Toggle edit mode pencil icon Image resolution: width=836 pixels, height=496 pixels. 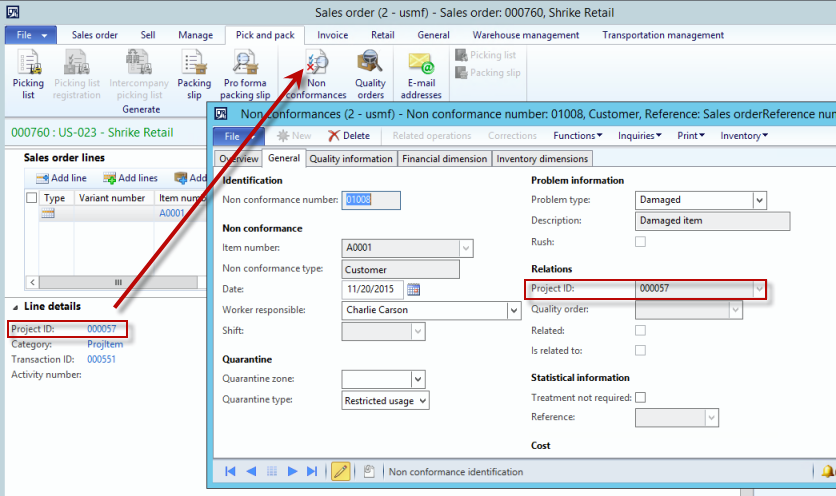tap(341, 471)
